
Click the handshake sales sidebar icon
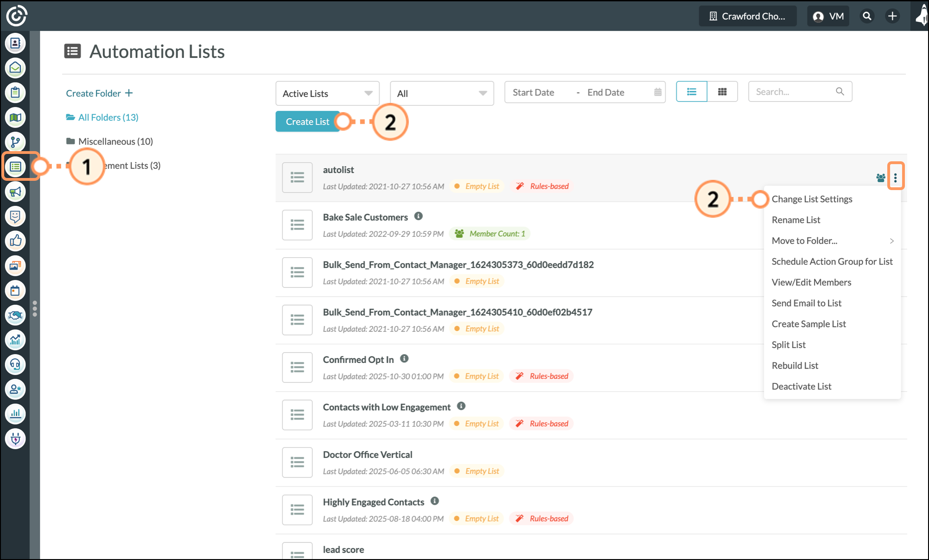click(15, 315)
